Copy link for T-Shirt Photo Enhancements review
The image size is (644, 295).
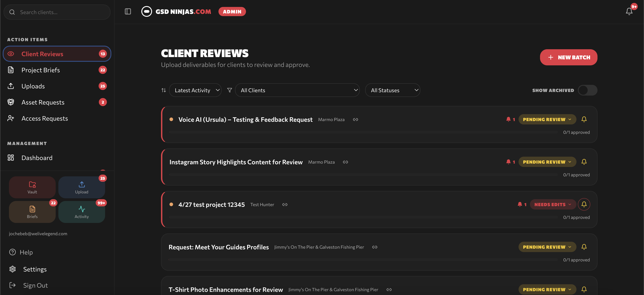(389, 290)
